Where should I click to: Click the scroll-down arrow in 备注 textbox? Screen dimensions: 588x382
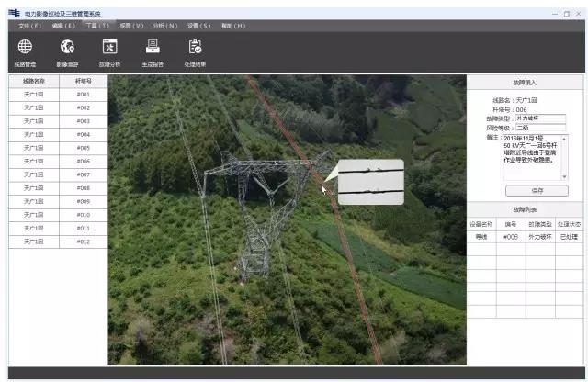[x=565, y=178]
